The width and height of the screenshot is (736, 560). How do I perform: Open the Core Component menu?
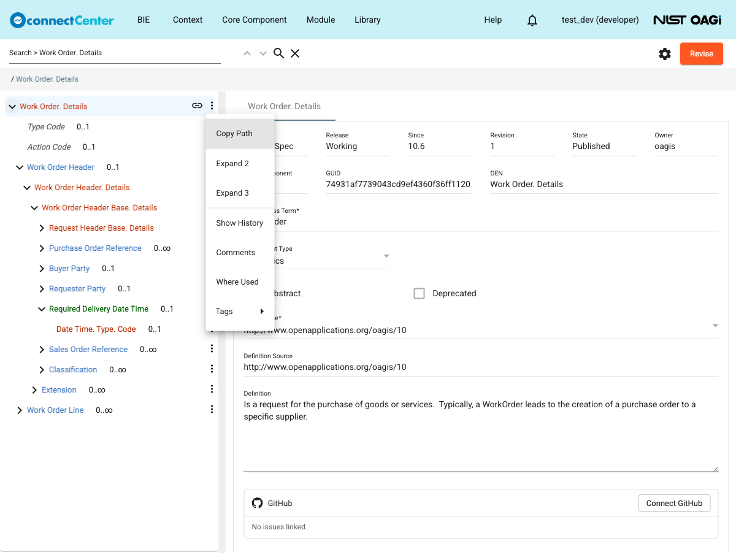[x=255, y=20]
